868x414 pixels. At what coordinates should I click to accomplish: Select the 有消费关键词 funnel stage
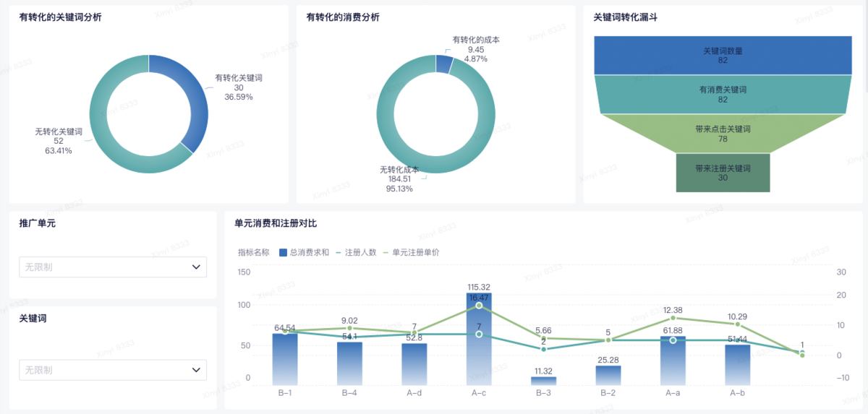(723, 94)
